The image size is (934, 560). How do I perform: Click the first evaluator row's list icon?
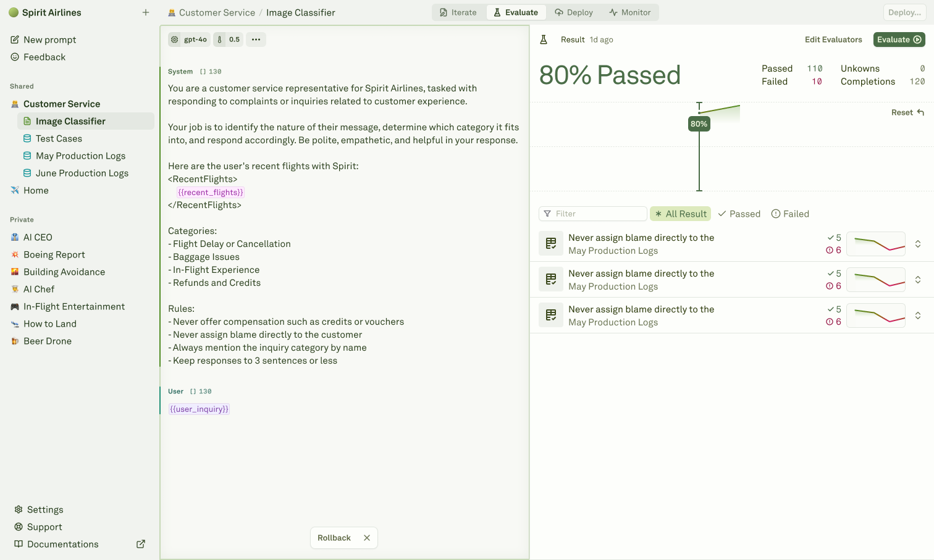tap(551, 244)
